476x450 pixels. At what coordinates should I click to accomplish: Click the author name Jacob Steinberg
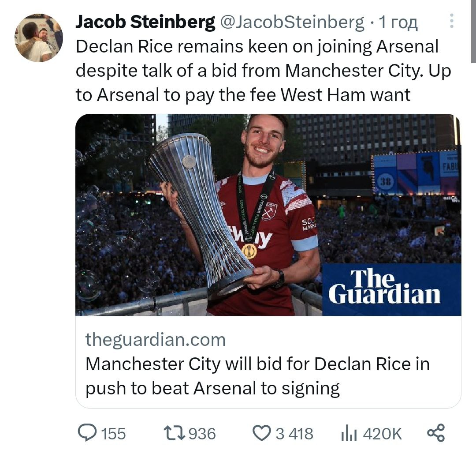[145, 22]
